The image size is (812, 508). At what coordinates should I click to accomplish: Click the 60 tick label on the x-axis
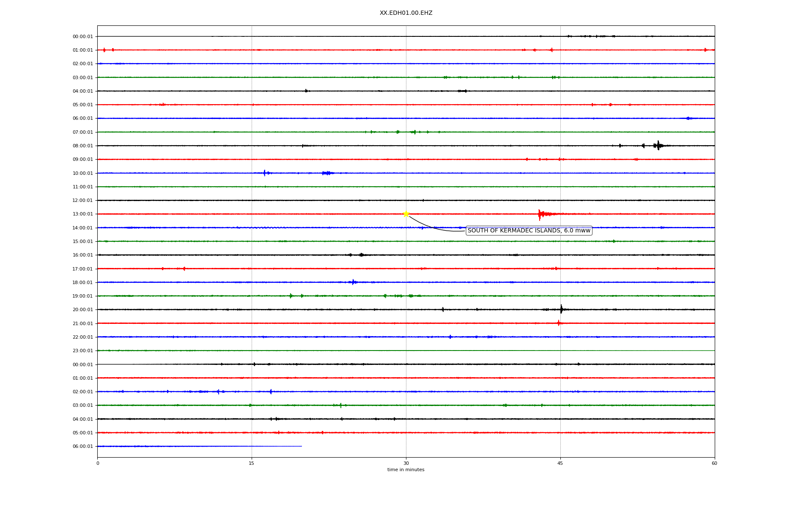click(x=714, y=463)
